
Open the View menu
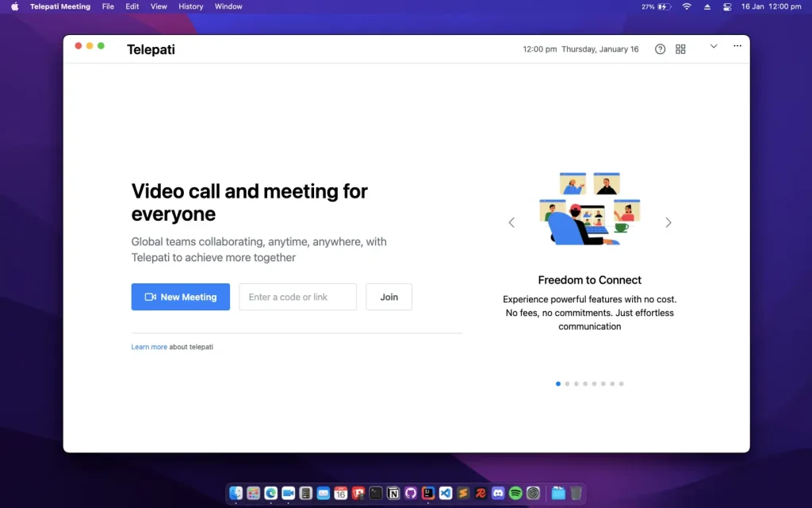(159, 6)
